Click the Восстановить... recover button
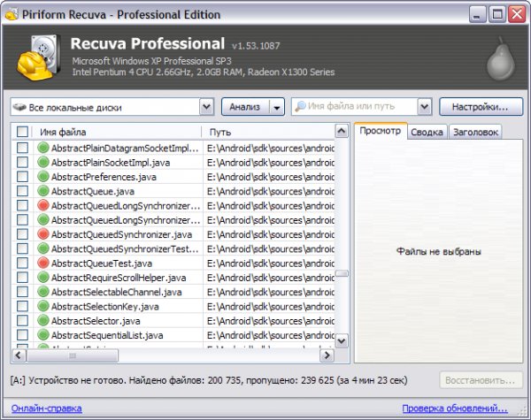 click(x=481, y=380)
